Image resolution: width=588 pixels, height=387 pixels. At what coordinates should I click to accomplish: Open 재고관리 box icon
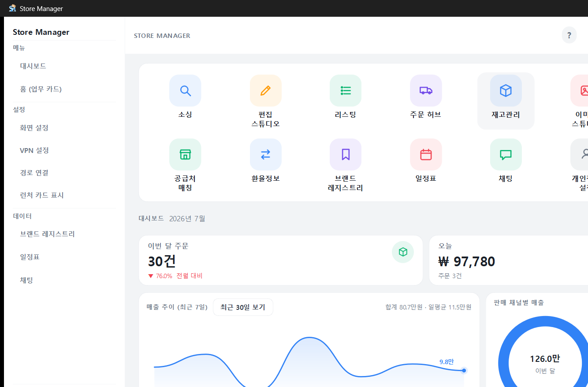tap(506, 91)
